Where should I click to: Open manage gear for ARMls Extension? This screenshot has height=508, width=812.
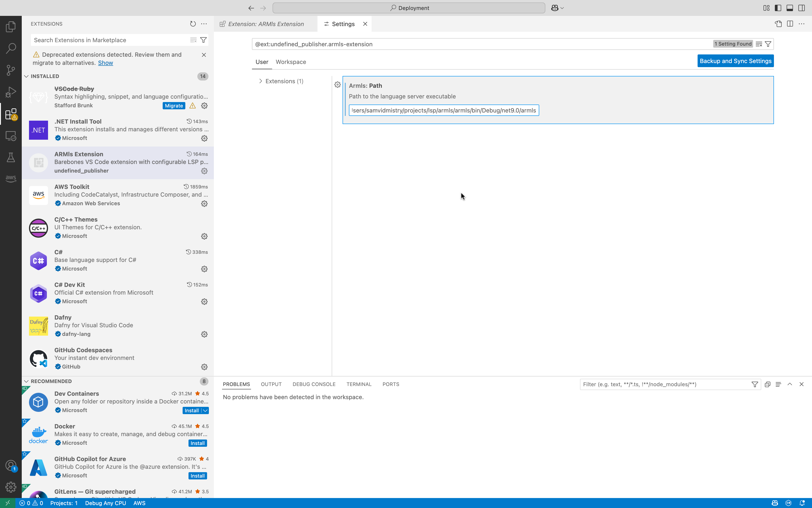204,171
